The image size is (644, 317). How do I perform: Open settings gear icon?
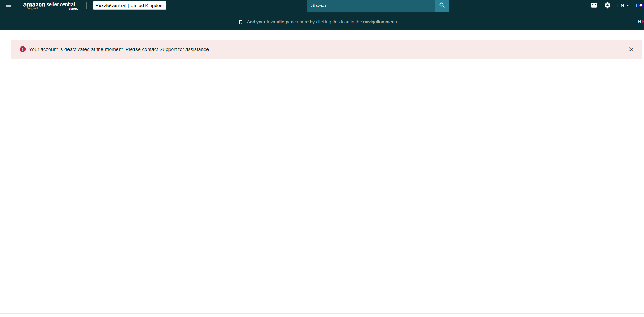[x=607, y=5]
